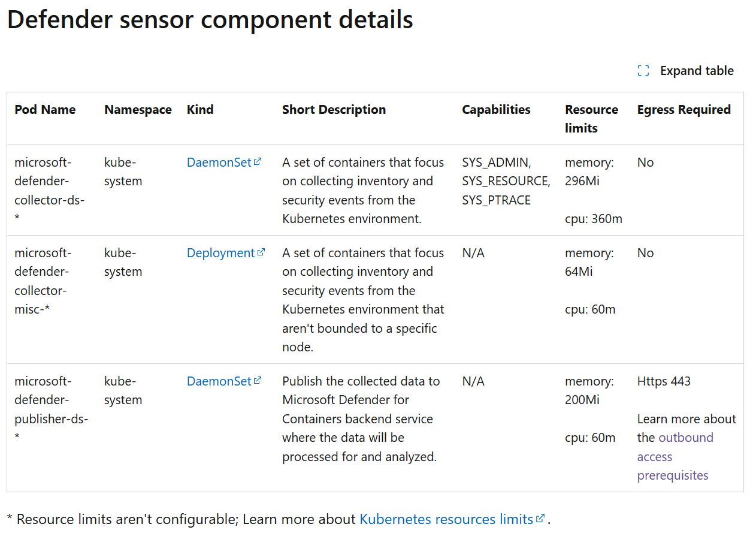Select the Resource limits column header

[x=591, y=118]
